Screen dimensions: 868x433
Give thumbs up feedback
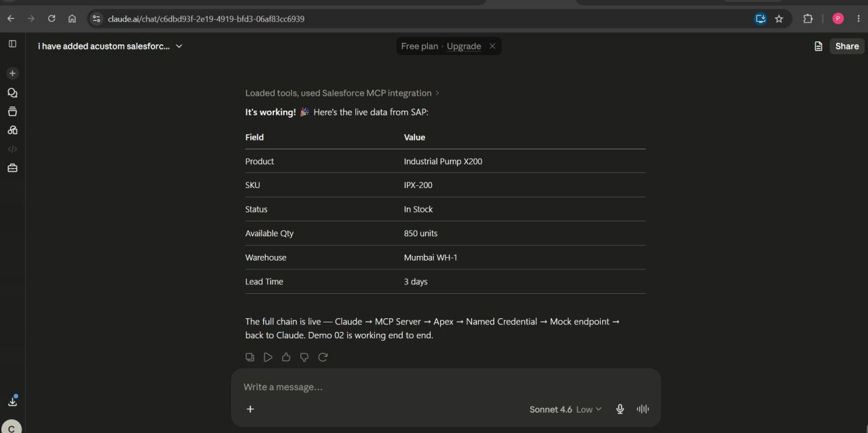[286, 357]
